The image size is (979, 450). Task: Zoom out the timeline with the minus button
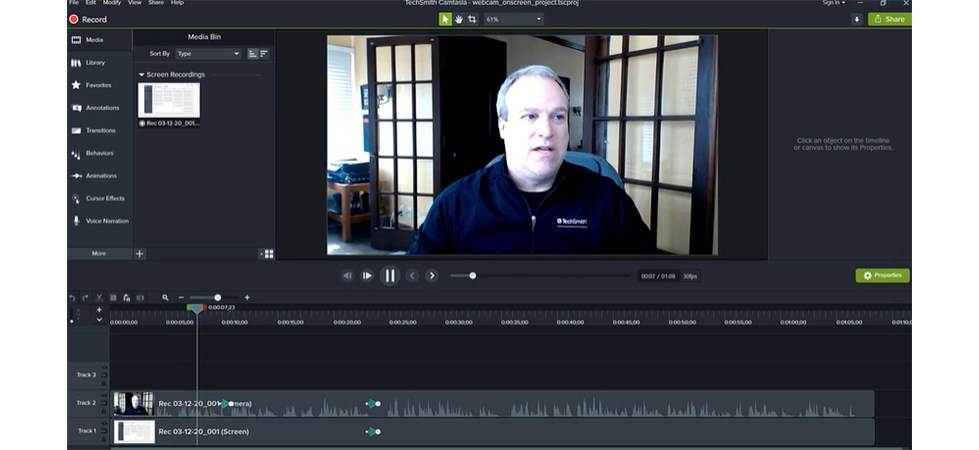181,298
